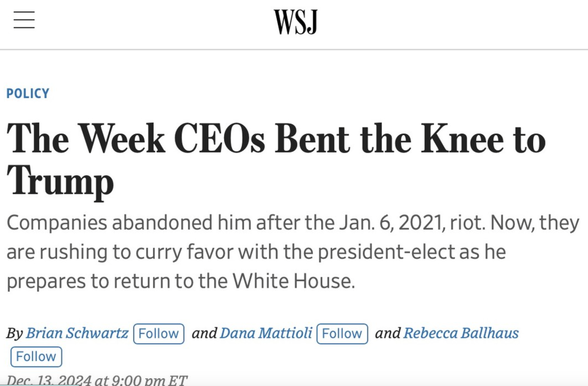Follow author Rebecca Ballhaus
The width and height of the screenshot is (588, 386).
[36, 357]
